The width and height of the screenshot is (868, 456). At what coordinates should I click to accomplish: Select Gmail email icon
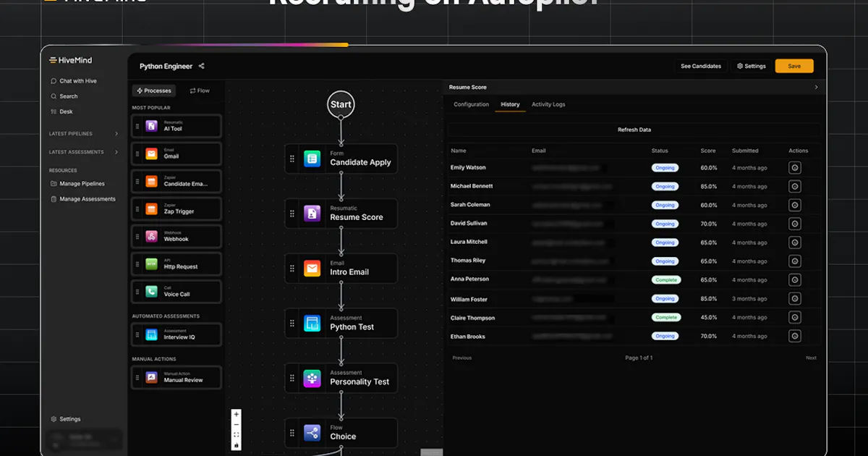(x=151, y=153)
